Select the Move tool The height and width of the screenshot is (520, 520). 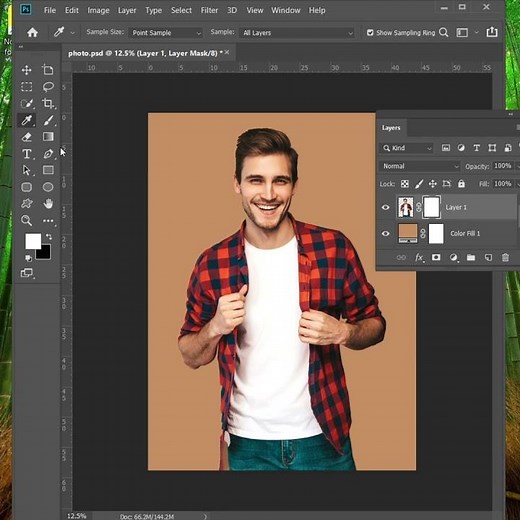coord(26,70)
